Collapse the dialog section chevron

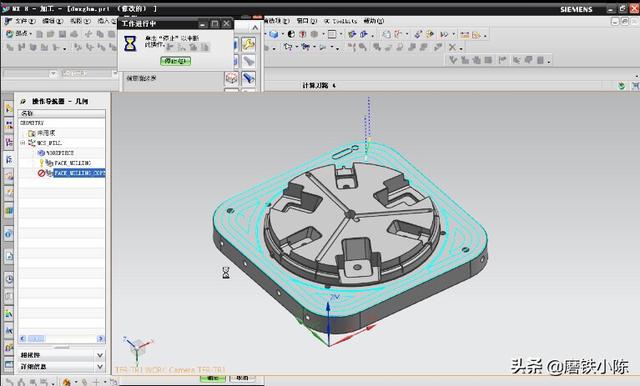[x=255, y=27]
